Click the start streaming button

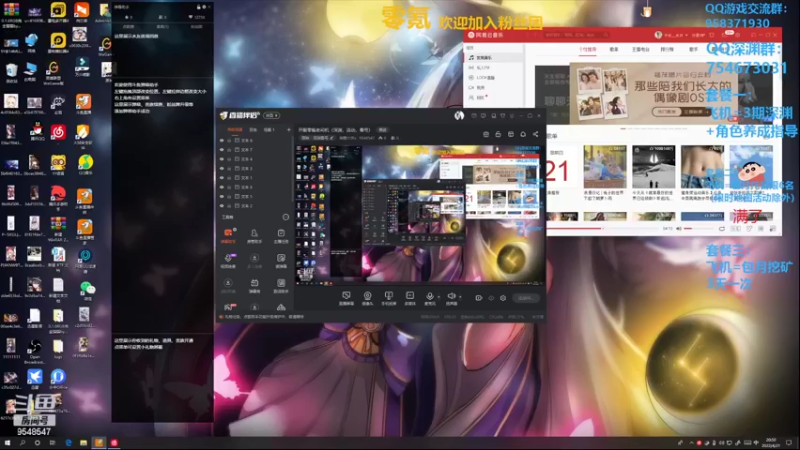[526, 298]
